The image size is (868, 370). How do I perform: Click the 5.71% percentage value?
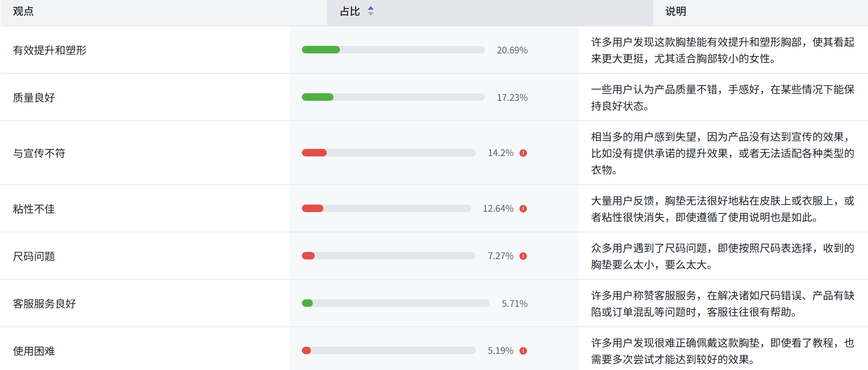tap(515, 303)
